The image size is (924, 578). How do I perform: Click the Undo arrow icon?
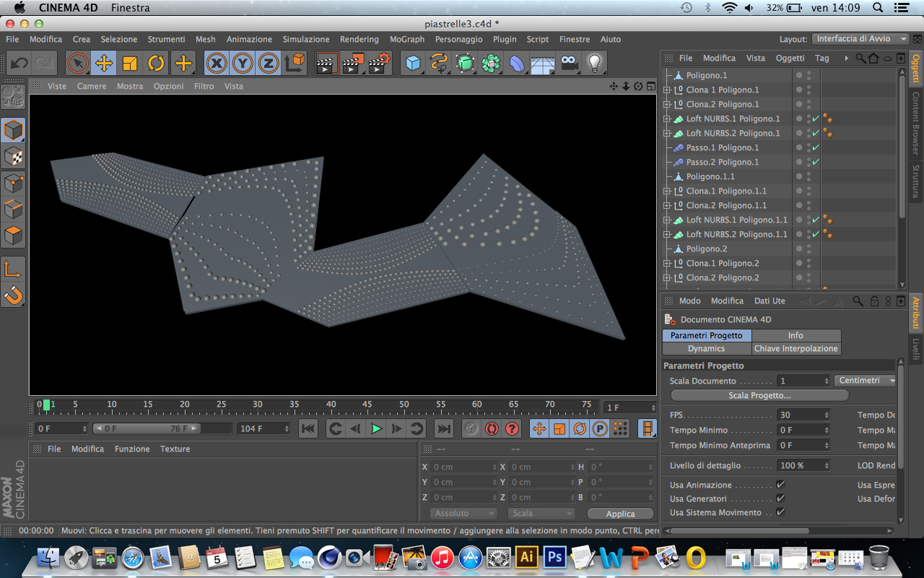coord(19,64)
